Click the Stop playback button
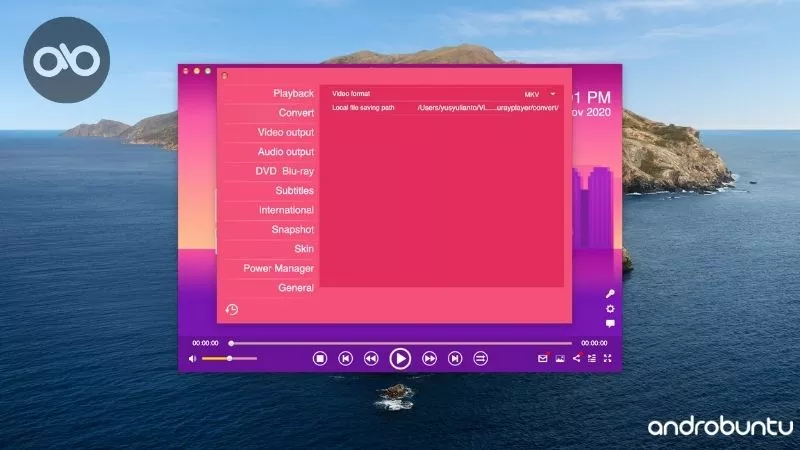 pos(320,358)
